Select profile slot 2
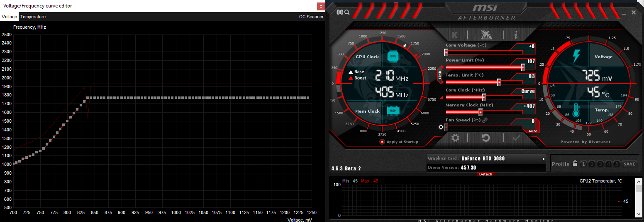 click(592, 164)
